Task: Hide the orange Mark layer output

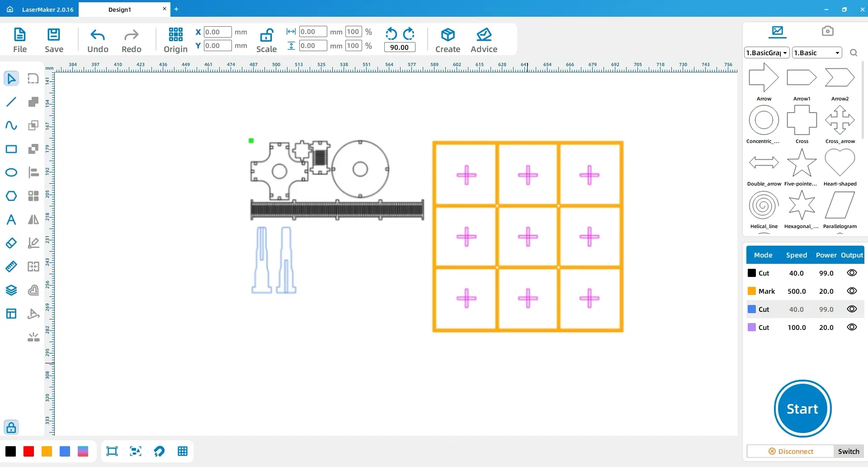Action: point(852,291)
